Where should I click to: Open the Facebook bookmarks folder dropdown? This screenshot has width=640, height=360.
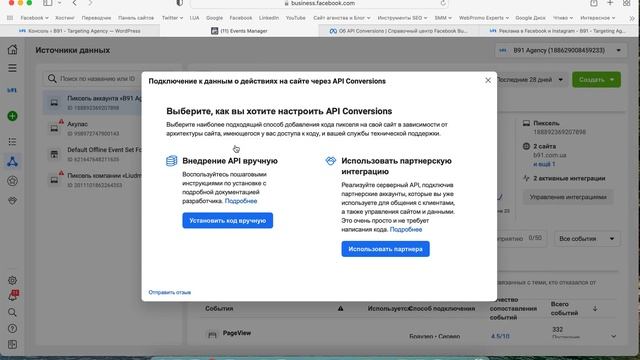[x=34, y=18]
